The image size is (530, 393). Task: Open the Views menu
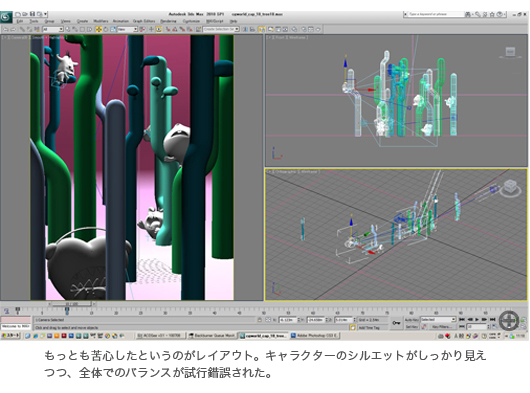[x=66, y=21]
